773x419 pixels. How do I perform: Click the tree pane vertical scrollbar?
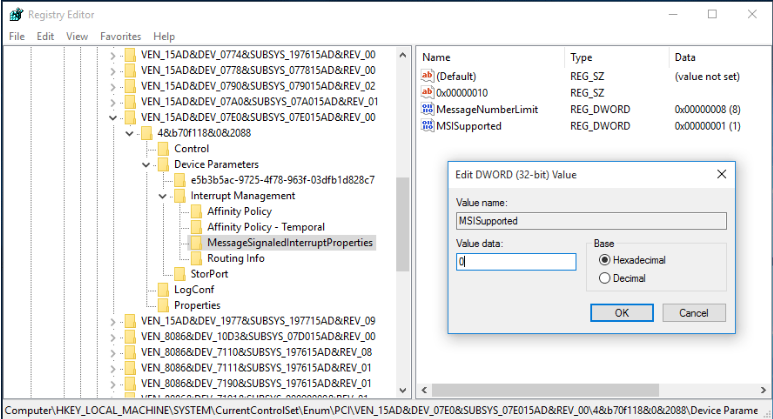402,224
